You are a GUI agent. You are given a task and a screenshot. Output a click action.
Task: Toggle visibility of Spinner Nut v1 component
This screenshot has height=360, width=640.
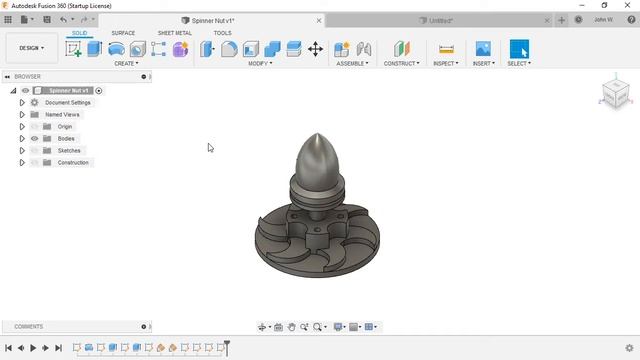tap(25, 91)
